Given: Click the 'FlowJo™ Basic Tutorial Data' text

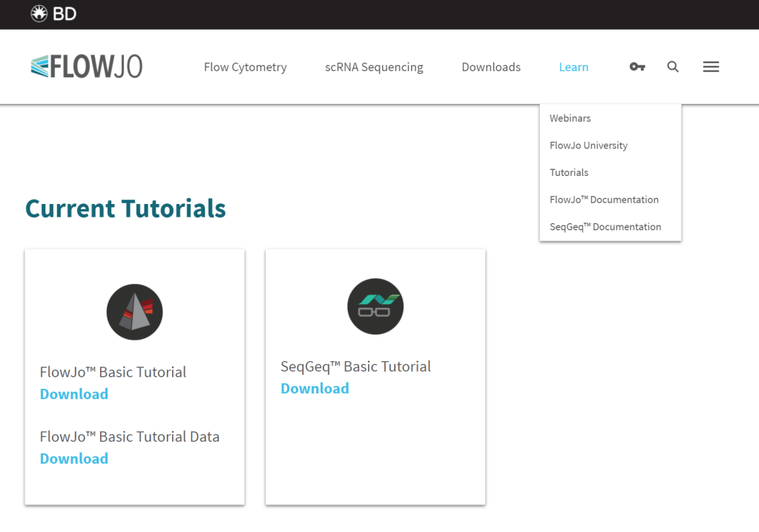Looking at the screenshot, I should tap(130, 436).
